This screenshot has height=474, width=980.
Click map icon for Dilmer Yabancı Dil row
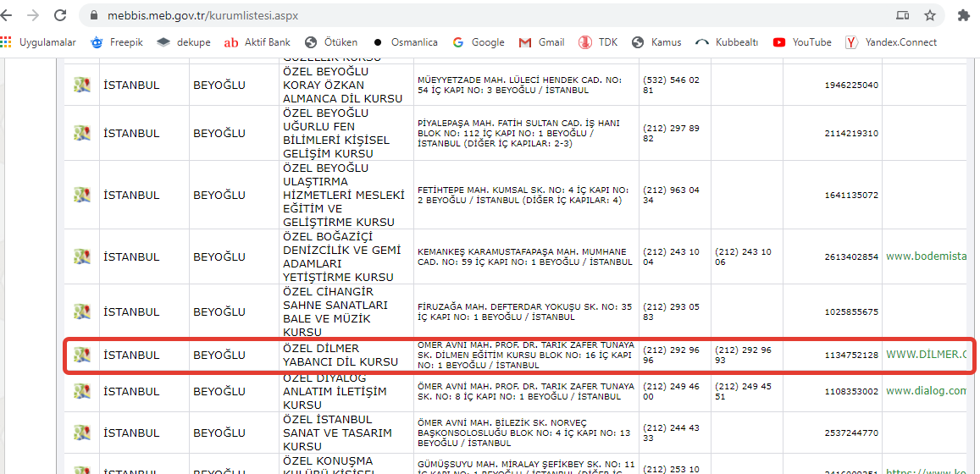coord(82,355)
